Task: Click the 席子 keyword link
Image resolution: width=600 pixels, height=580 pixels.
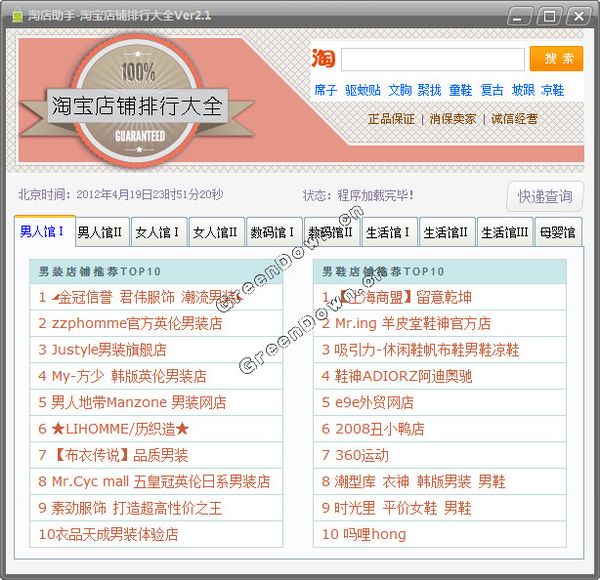Action: coord(325,90)
